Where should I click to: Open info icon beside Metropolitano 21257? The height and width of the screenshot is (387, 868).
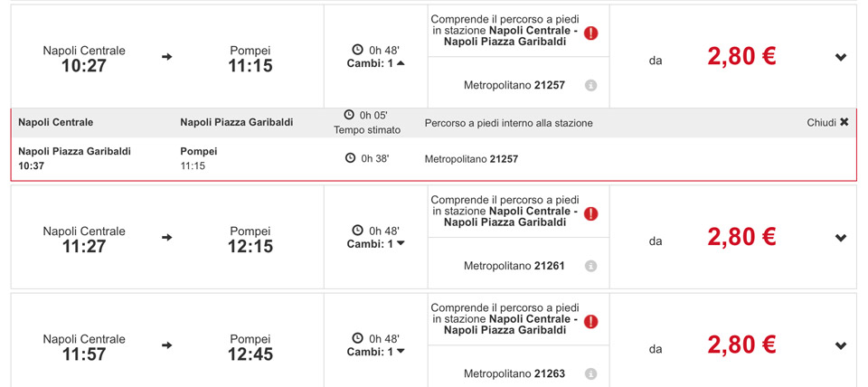[x=590, y=85]
